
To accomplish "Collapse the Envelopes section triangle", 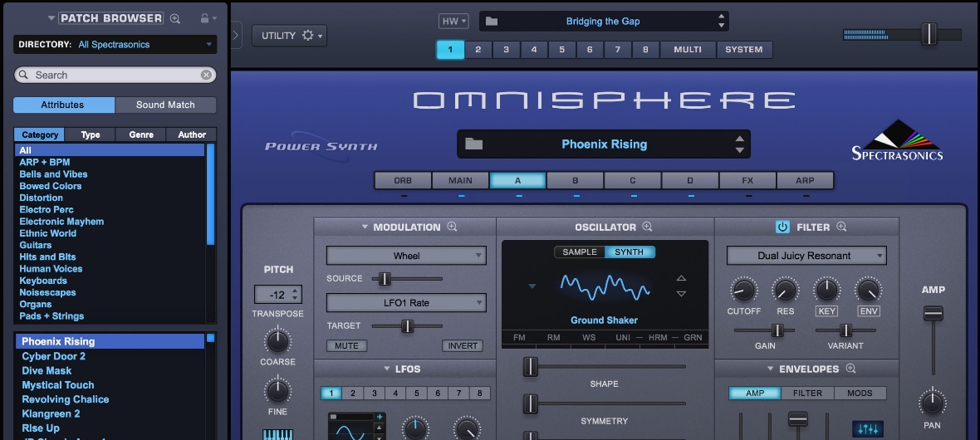I will [x=770, y=369].
